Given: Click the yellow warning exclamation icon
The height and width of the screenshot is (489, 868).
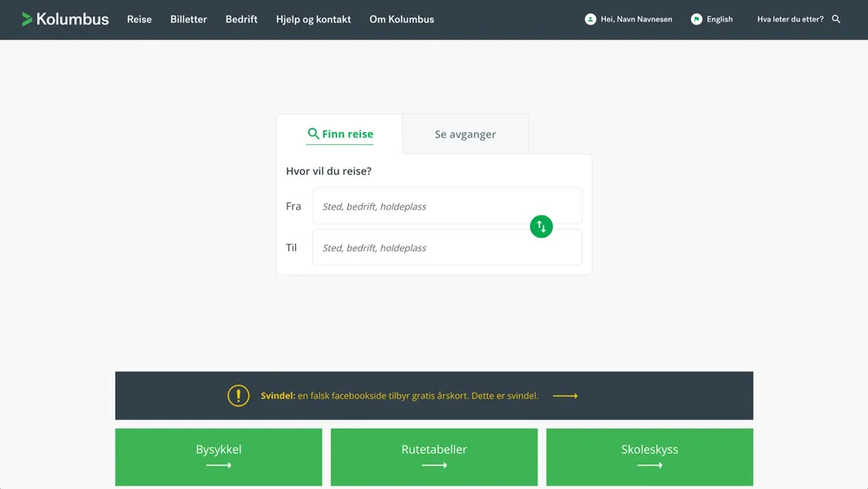Looking at the screenshot, I should click(x=239, y=395).
